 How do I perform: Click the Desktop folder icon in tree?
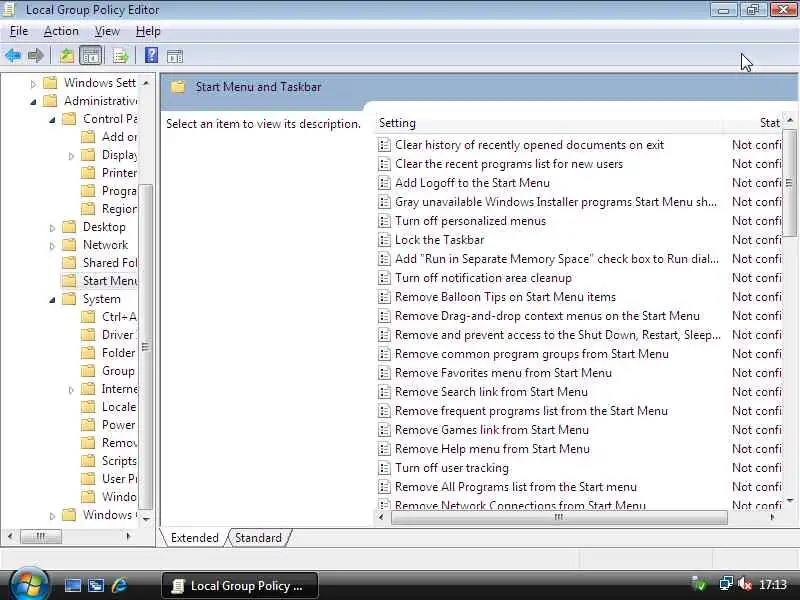pos(69,227)
